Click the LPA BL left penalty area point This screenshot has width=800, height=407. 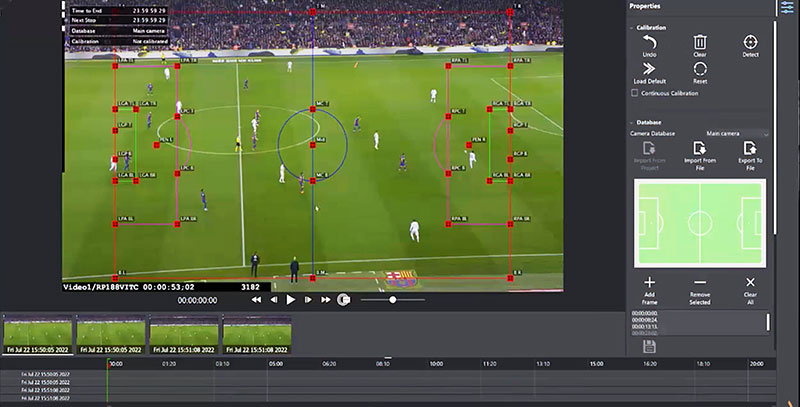pos(115,224)
